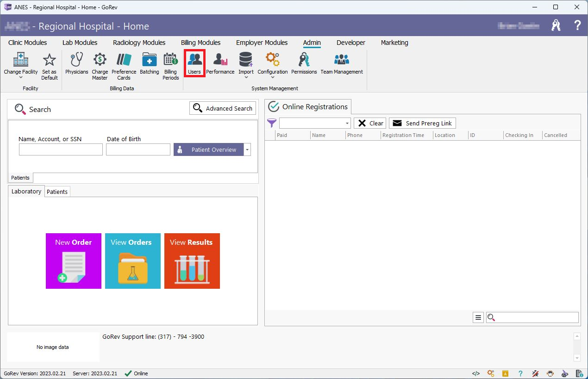This screenshot has width=588, height=379.
Task: Click the crossed-out bug status bar icon
Action: tap(535, 373)
